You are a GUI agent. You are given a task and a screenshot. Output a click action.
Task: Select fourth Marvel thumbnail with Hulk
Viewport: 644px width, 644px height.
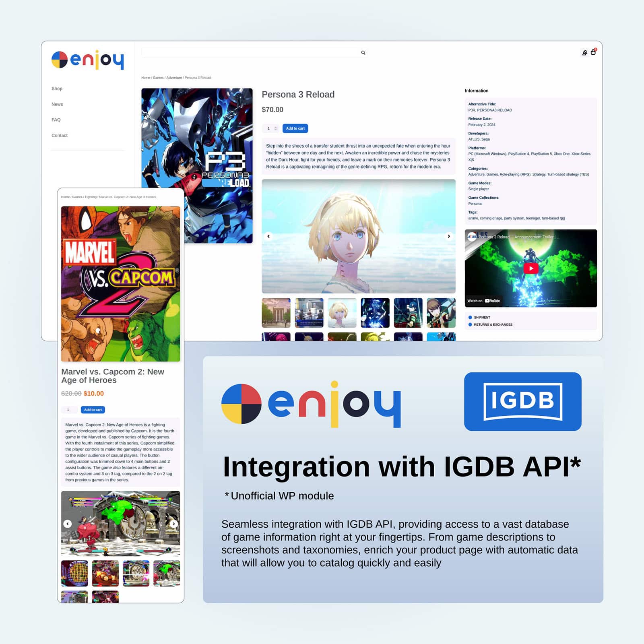[x=167, y=573]
